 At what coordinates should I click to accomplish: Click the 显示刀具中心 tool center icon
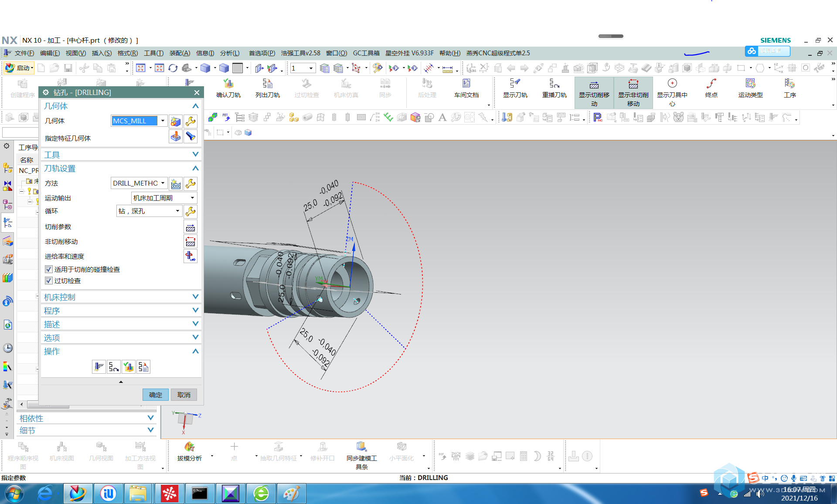(672, 93)
